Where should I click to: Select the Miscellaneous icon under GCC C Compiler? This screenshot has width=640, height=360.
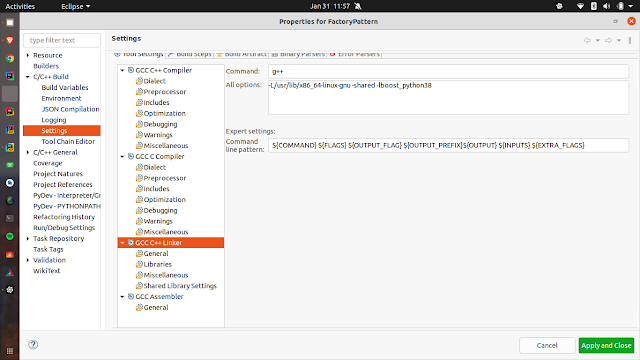point(139,232)
